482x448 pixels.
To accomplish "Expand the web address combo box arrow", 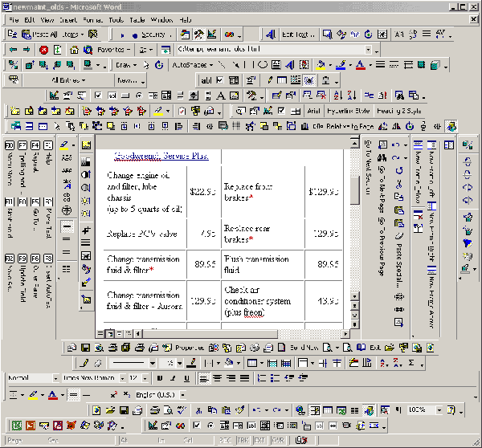I will [x=368, y=50].
